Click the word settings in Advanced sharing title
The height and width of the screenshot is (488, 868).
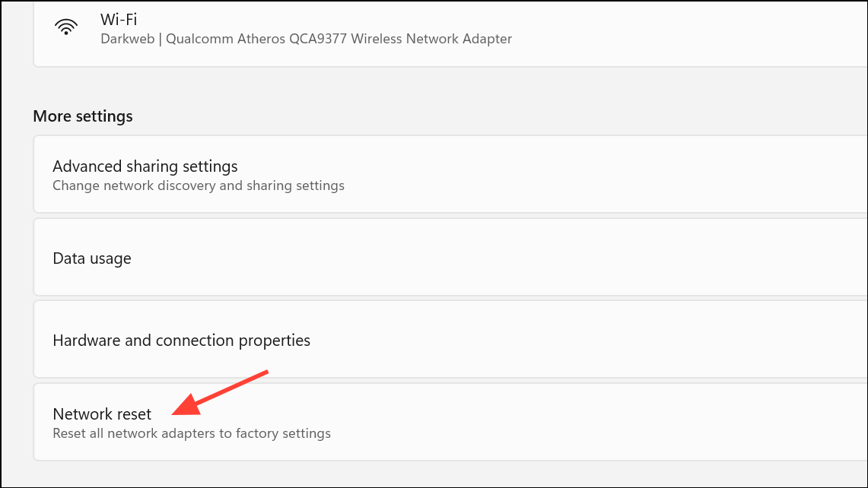click(210, 166)
